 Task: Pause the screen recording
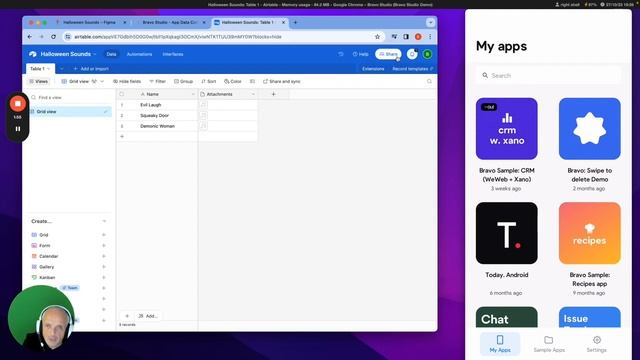(x=18, y=129)
